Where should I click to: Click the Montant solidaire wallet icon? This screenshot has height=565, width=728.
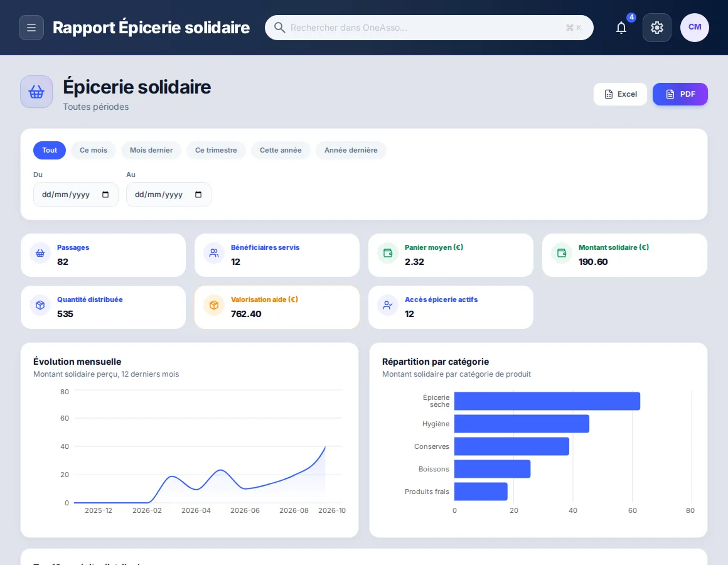562,253
